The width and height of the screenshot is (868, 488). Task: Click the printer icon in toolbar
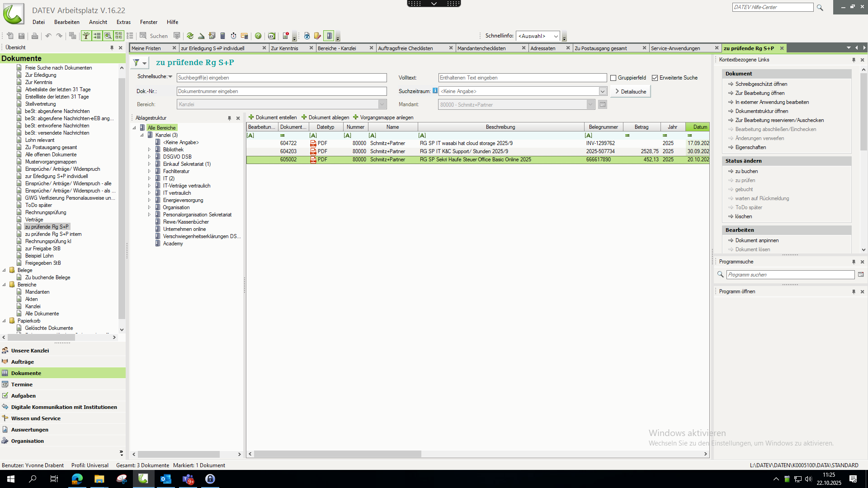(35, 36)
